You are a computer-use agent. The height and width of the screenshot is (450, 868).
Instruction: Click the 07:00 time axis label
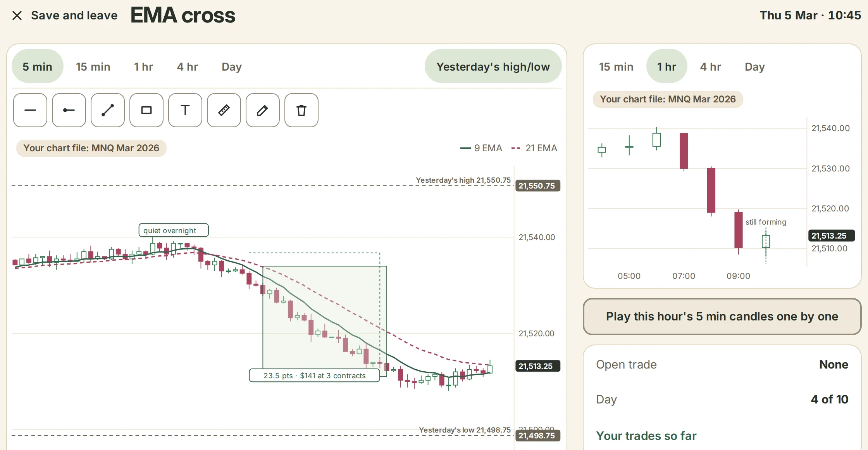coord(684,276)
